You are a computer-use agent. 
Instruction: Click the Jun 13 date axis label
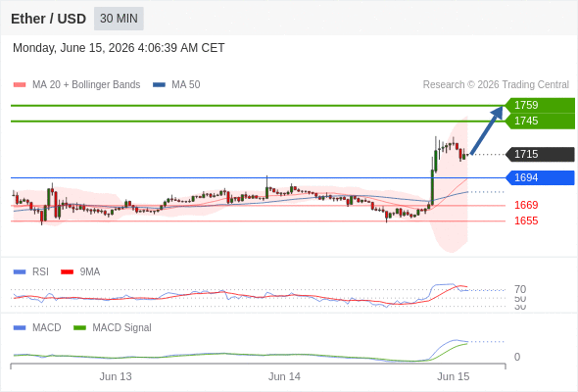click(116, 376)
